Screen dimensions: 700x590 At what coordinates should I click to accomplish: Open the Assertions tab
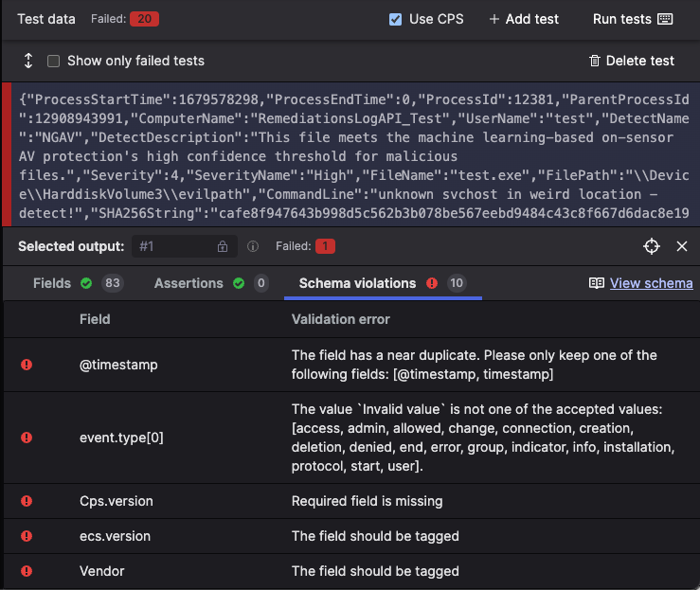point(188,283)
